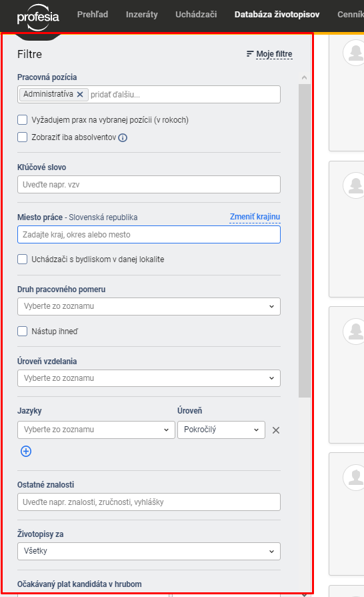Click the scroll-up arrow in filter panel
Image resolution: width=364 pixels, height=597 pixels.
click(x=304, y=77)
